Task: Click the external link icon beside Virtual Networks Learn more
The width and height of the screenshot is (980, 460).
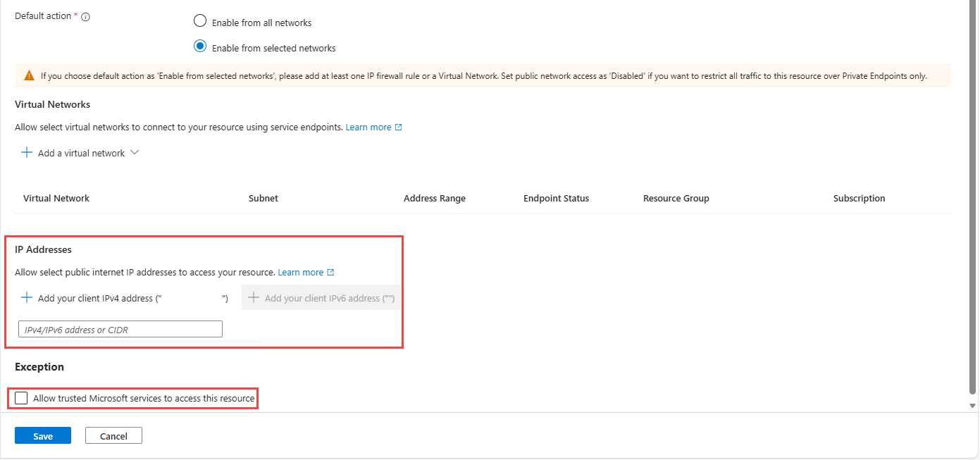Action: (399, 128)
